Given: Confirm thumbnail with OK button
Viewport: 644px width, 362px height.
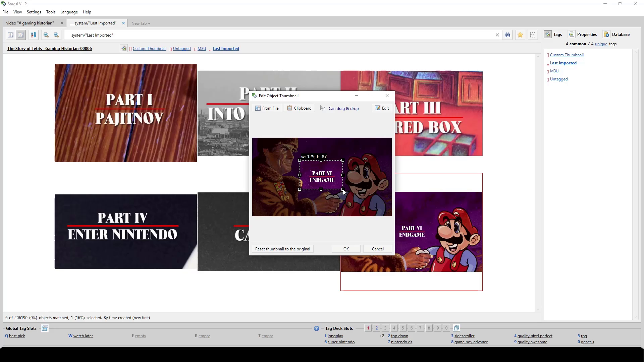Looking at the screenshot, I should [x=346, y=249].
